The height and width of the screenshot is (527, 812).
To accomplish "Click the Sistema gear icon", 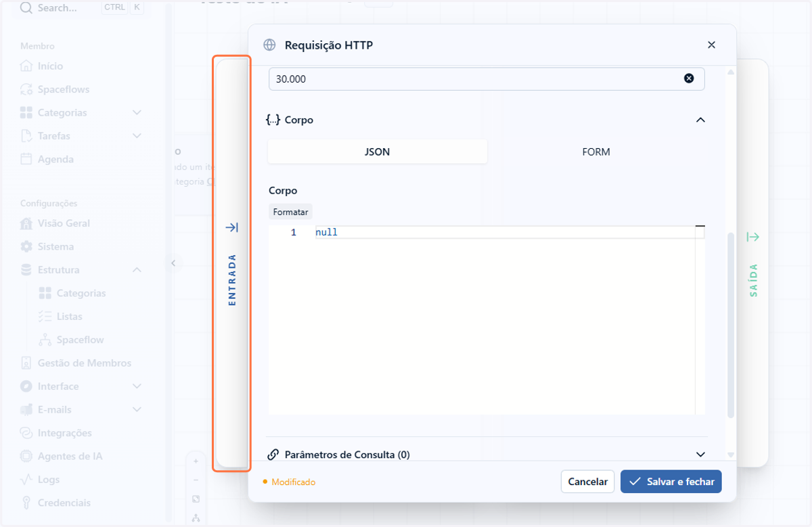I will 26,246.
